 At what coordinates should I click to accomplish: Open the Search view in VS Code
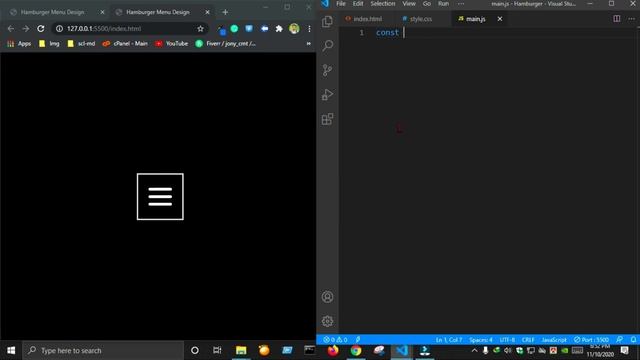coord(327,45)
